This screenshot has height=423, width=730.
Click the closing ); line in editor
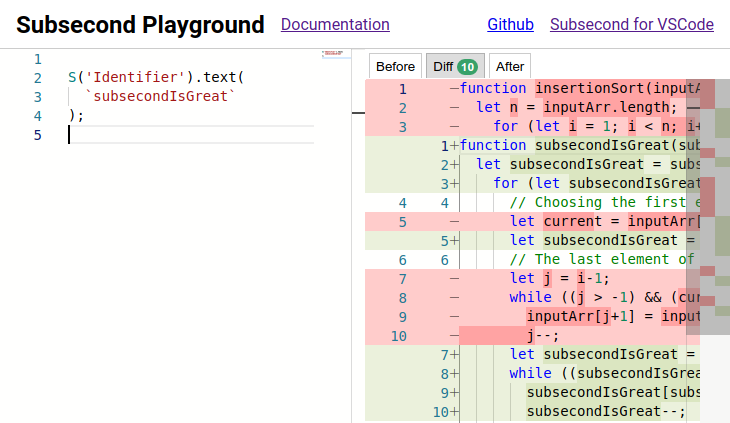(x=76, y=115)
